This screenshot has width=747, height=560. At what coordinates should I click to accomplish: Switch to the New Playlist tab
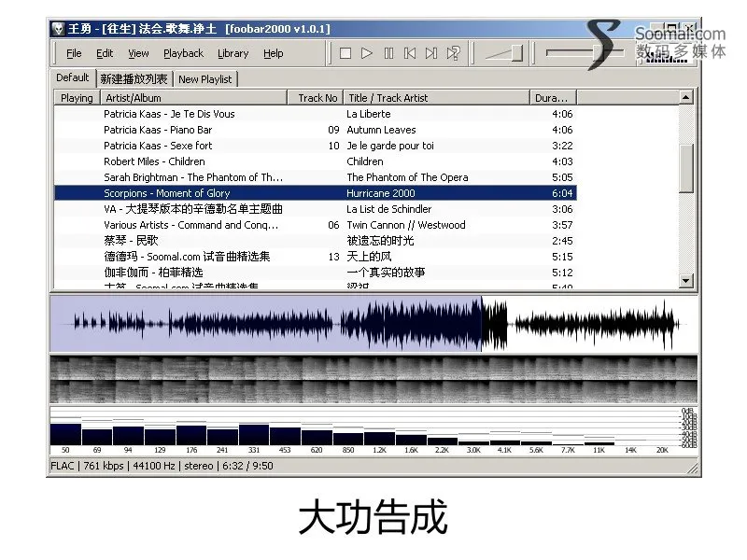pos(205,79)
